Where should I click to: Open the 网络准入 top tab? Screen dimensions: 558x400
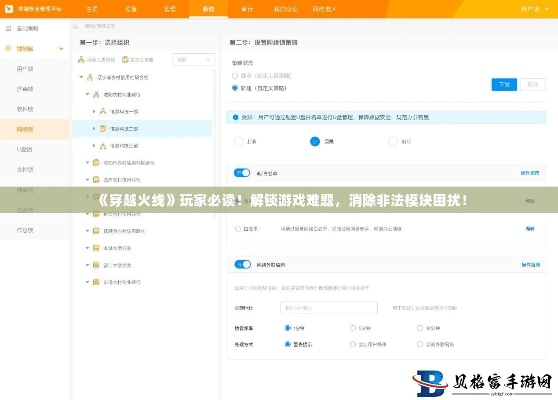(325, 9)
